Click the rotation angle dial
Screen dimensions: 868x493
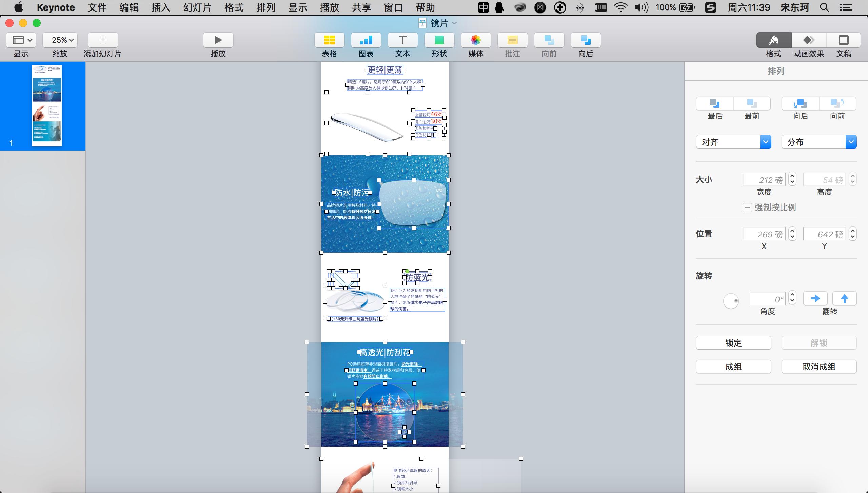731,301
